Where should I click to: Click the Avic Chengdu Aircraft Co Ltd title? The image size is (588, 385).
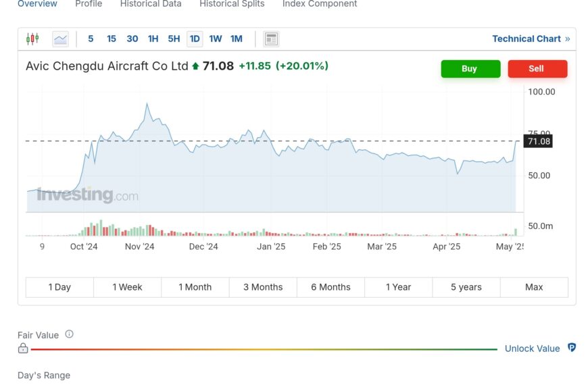click(x=107, y=66)
